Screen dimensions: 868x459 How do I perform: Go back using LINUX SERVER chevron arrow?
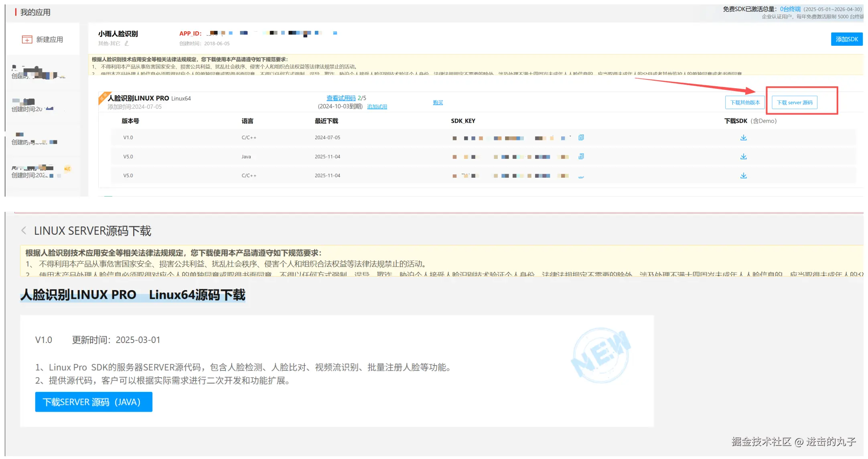(x=24, y=230)
